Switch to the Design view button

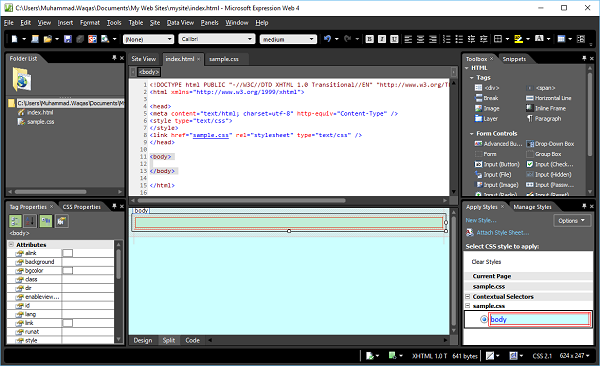(x=143, y=340)
